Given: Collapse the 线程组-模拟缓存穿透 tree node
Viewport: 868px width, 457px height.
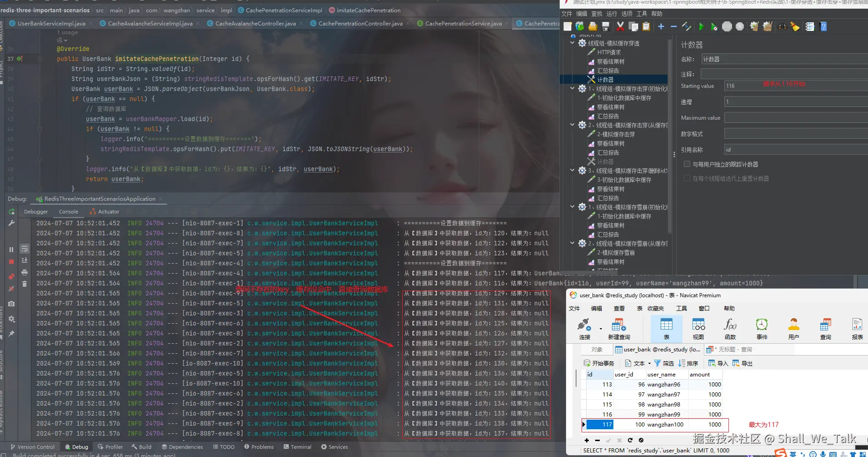Looking at the screenshot, I should coord(572,43).
